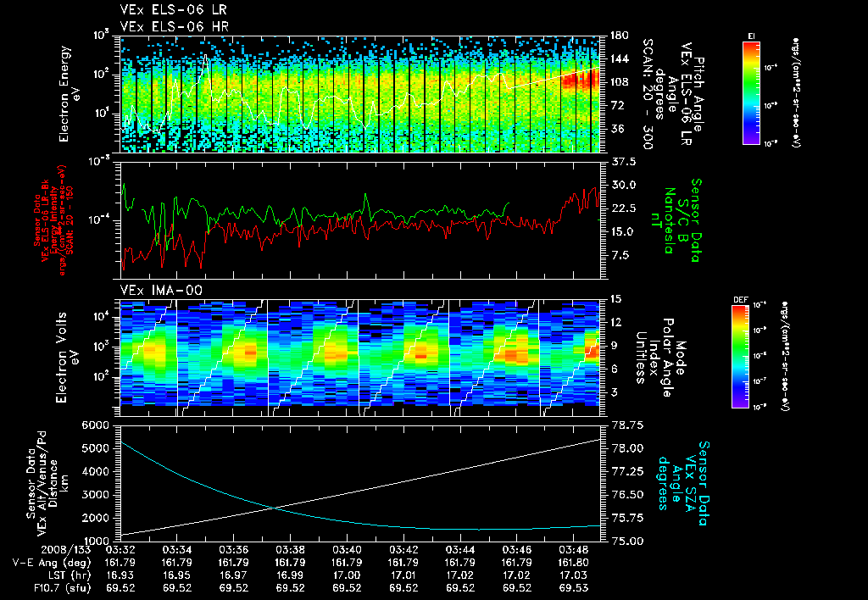
Task: Click the 1000 km altitude tick label
Action: 95,542
